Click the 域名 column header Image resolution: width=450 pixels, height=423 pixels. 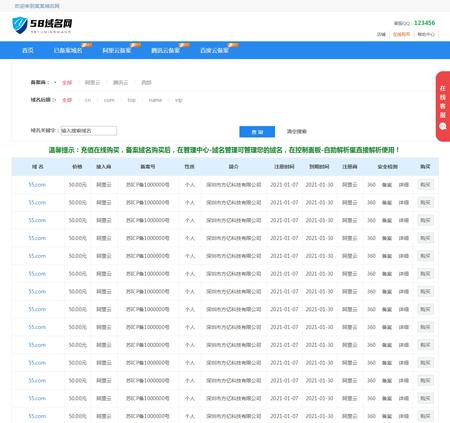point(38,166)
